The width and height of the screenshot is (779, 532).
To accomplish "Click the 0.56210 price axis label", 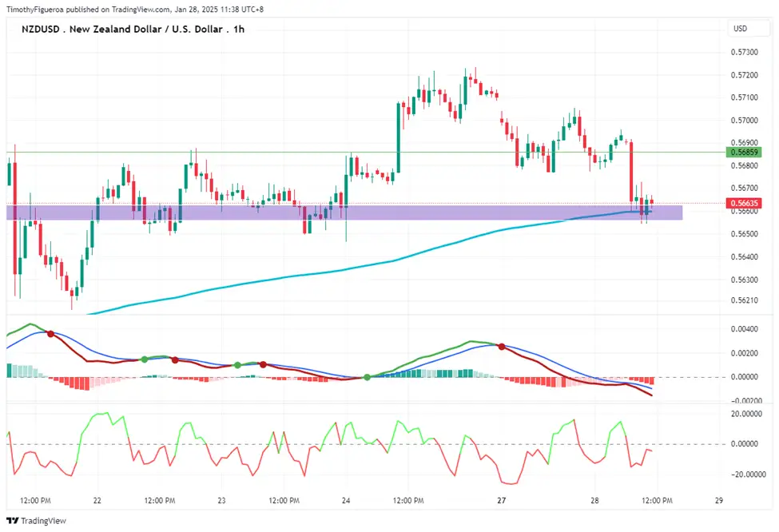I will pos(744,300).
